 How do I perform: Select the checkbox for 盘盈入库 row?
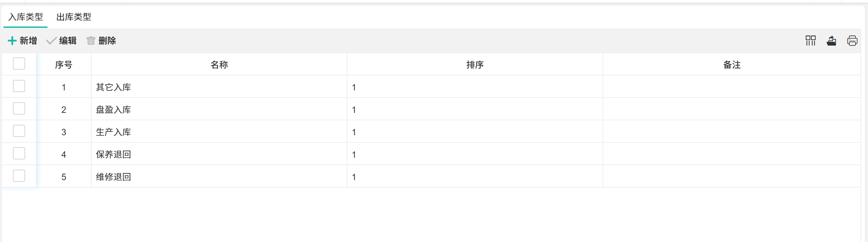(x=19, y=109)
